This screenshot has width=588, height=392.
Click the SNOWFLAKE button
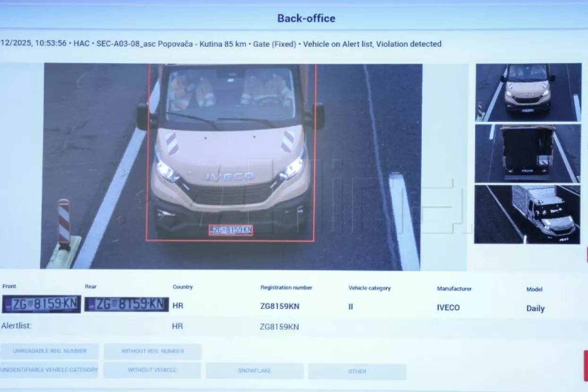tap(255, 371)
